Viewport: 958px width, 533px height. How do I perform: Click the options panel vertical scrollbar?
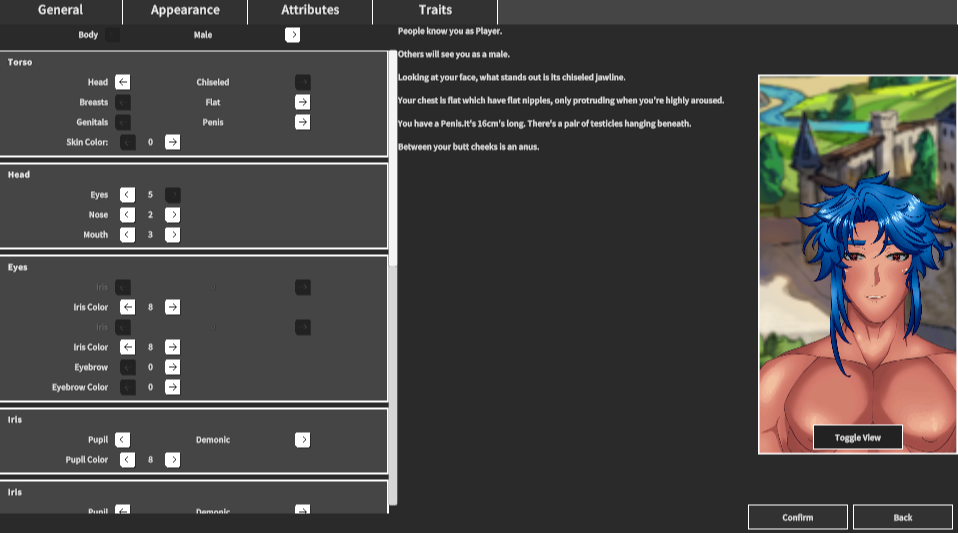tap(393, 159)
